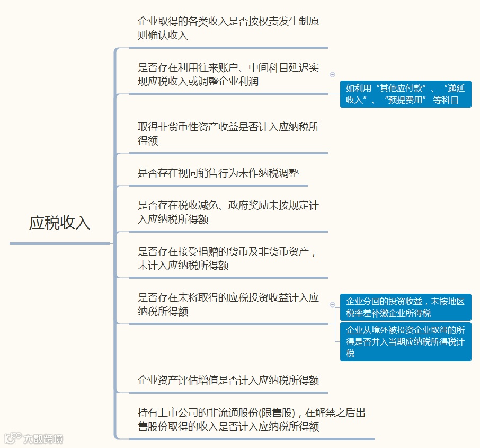
Task: Select the node 是否存在未将取得的应税投资收益
Action: point(228,304)
